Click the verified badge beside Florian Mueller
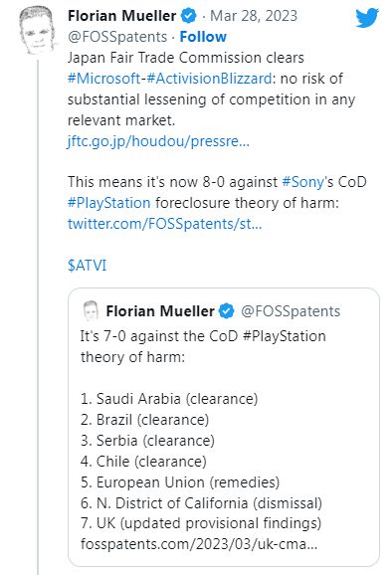Viewport: 392px width, 575px height. click(189, 16)
